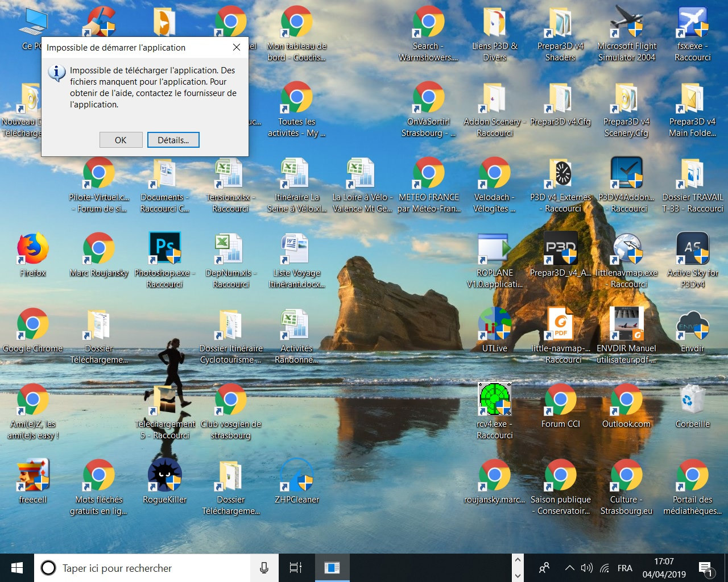The height and width of the screenshot is (582, 728).
Task: Open Task View from the taskbar
Action: (x=296, y=568)
